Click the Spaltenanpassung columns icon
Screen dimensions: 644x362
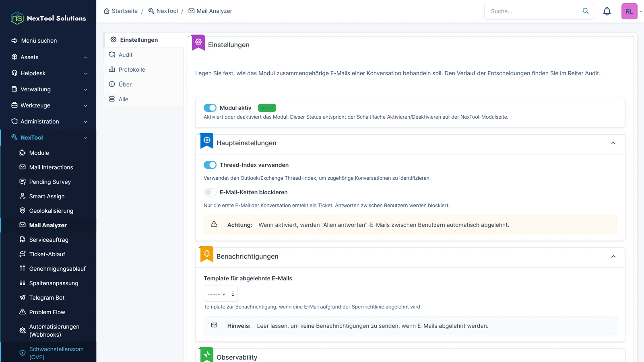pos(23,283)
